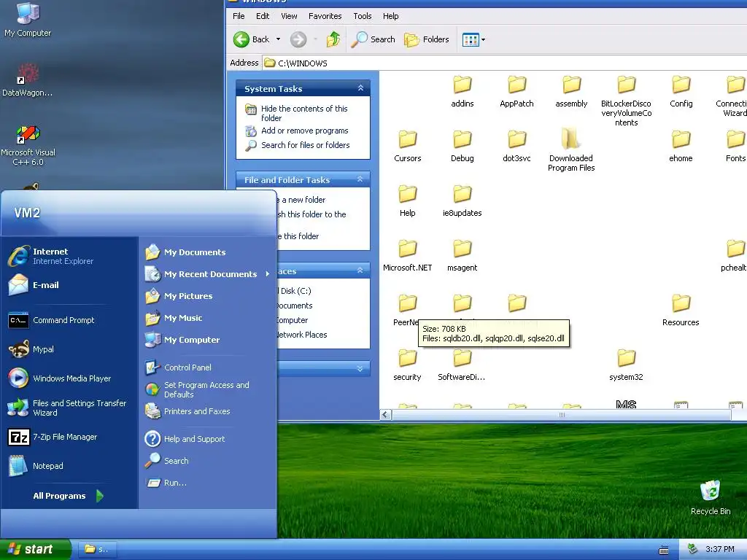Image resolution: width=747 pixels, height=560 pixels.
Task: Collapse the Other Places panel chevron
Action: [360, 271]
